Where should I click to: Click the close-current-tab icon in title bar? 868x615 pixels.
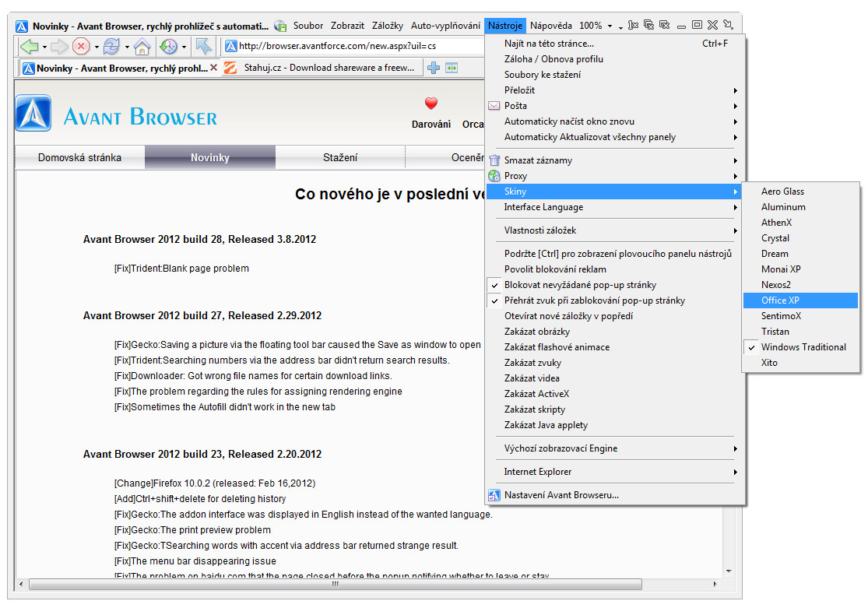pos(633,26)
